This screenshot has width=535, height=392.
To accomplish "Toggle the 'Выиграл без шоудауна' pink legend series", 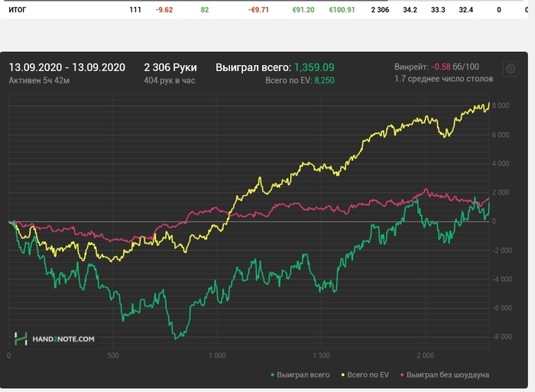I will pyautogui.click(x=445, y=374).
